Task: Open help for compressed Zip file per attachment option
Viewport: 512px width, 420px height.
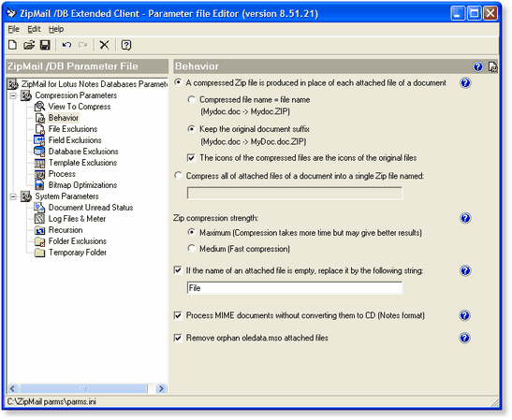Action: click(465, 83)
